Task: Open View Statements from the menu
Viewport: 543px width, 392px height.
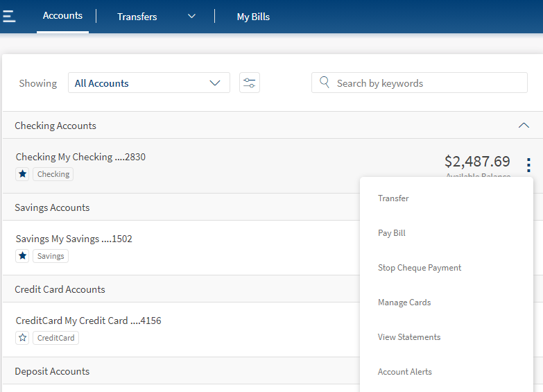Action: 409,337
